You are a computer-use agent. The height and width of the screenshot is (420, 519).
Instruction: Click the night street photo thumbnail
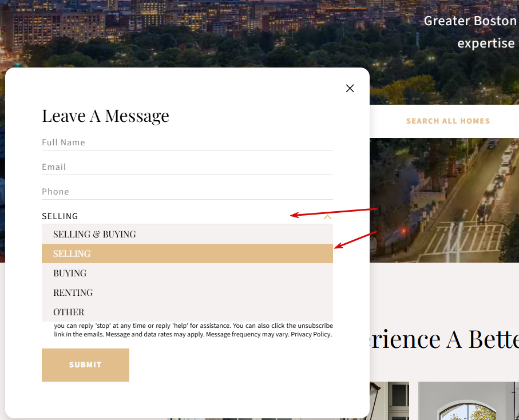point(444,200)
